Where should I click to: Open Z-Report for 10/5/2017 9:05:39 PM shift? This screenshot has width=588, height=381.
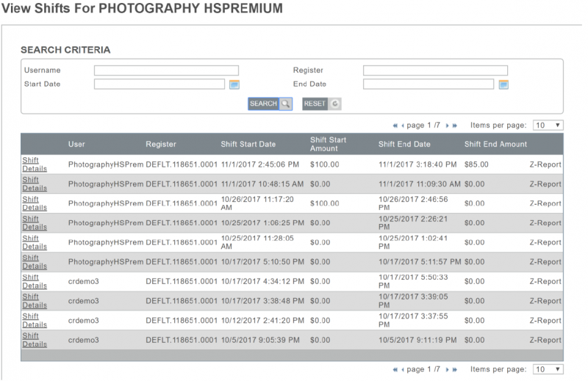[545, 340]
